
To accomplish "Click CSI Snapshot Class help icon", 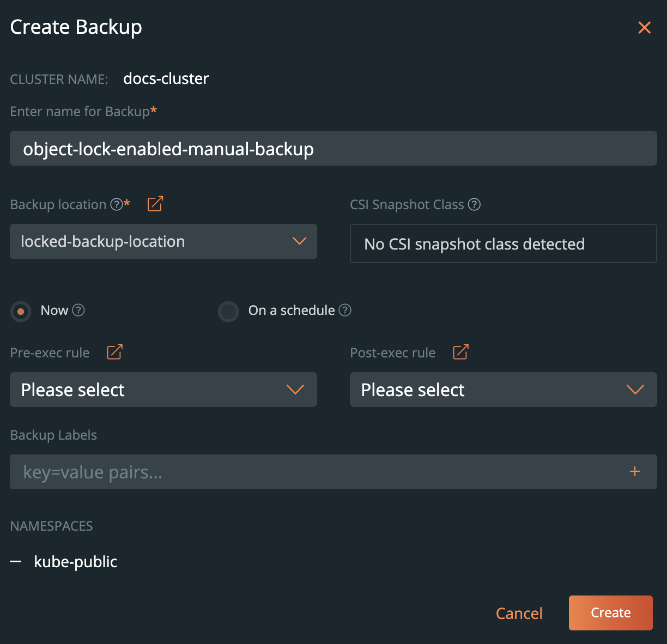I will click(x=475, y=204).
